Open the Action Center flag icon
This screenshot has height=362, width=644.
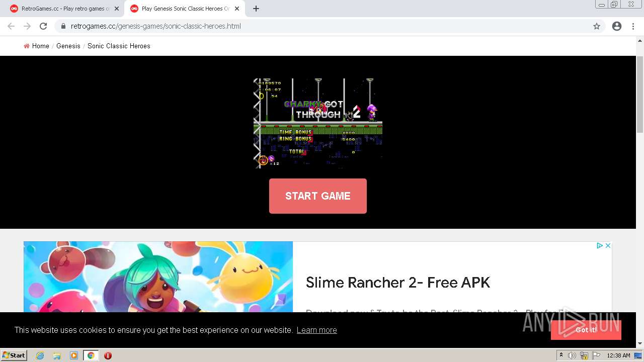coord(596,355)
